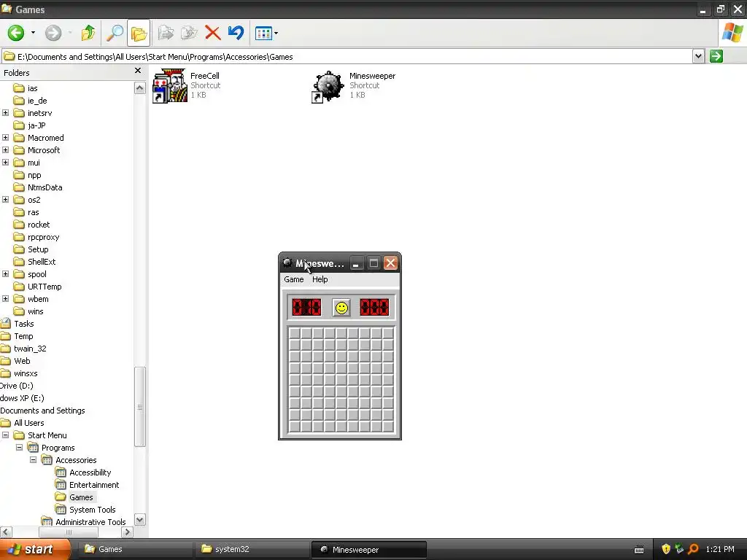Click the Copy To toolbar icon
The image size is (747, 560).
click(x=189, y=33)
